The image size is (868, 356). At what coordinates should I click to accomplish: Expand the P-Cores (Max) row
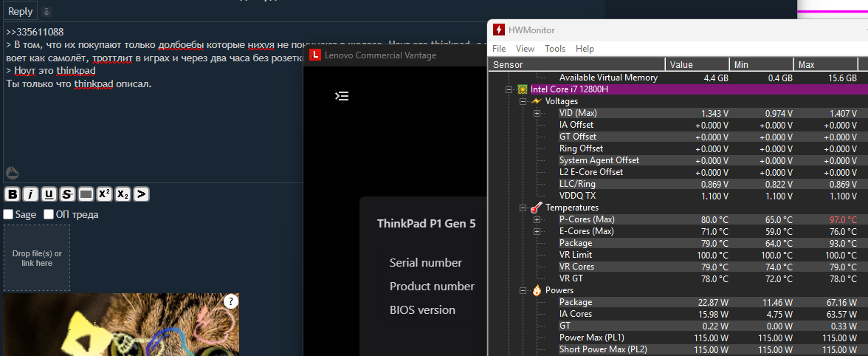(x=537, y=220)
